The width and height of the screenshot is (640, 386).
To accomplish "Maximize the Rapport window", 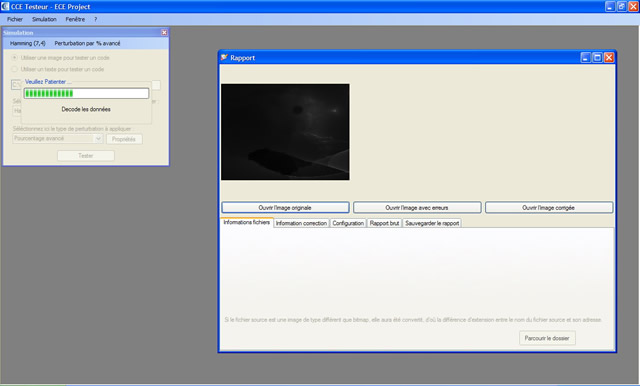I will [597, 58].
